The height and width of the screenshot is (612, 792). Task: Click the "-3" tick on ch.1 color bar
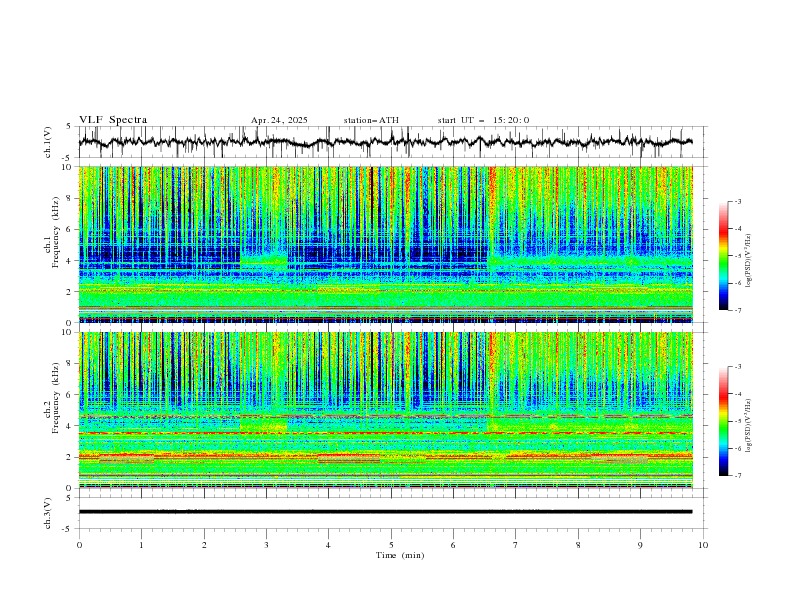(x=738, y=201)
